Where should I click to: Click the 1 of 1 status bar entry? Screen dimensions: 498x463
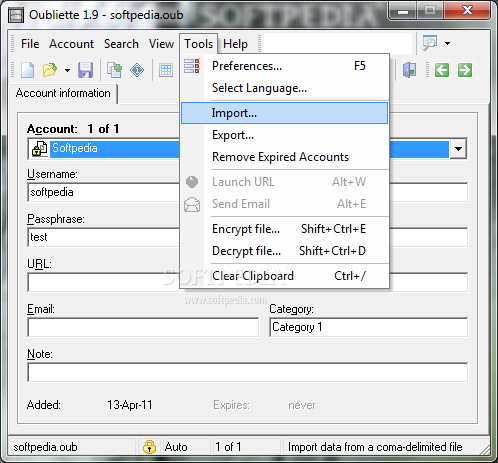click(x=228, y=447)
